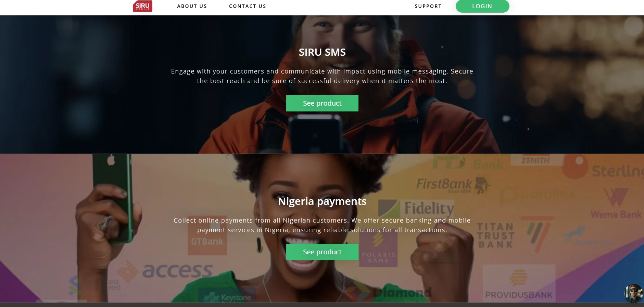
Task: Open the Support menu item
Action: pyautogui.click(x=428, y=6)
